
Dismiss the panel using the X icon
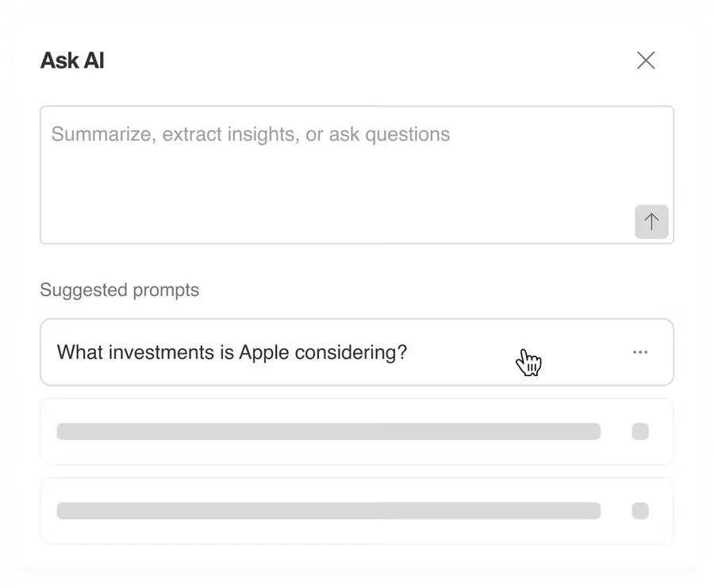(x=646, y=60)
